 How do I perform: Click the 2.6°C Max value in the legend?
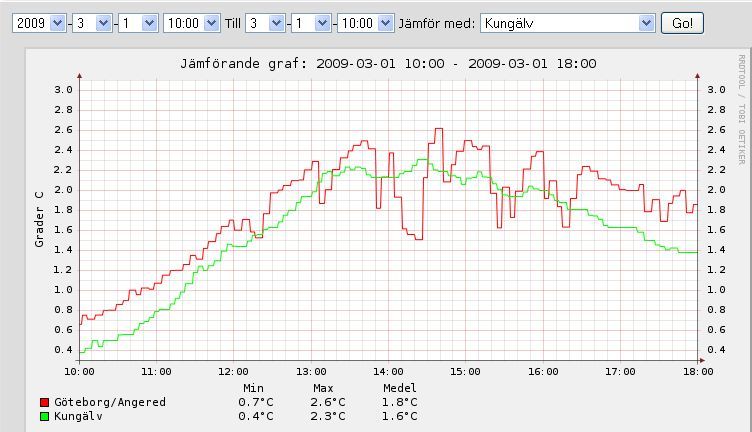[328, 402]
